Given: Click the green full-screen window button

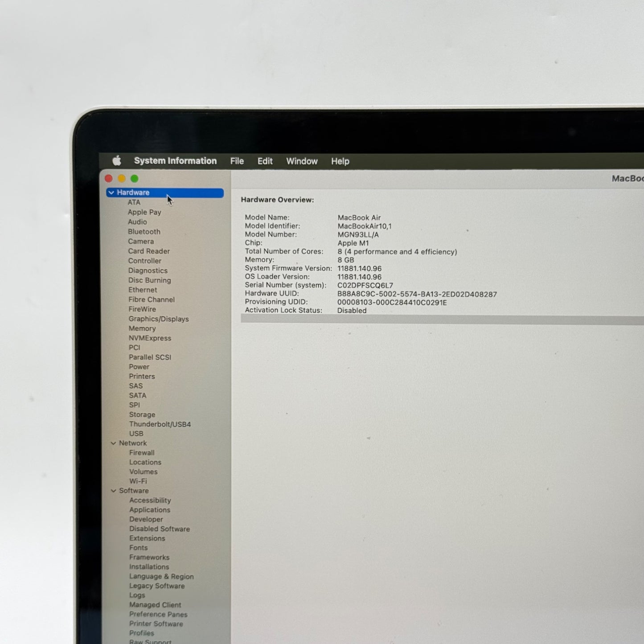Looking at the screenshot, I should (135, 179).
